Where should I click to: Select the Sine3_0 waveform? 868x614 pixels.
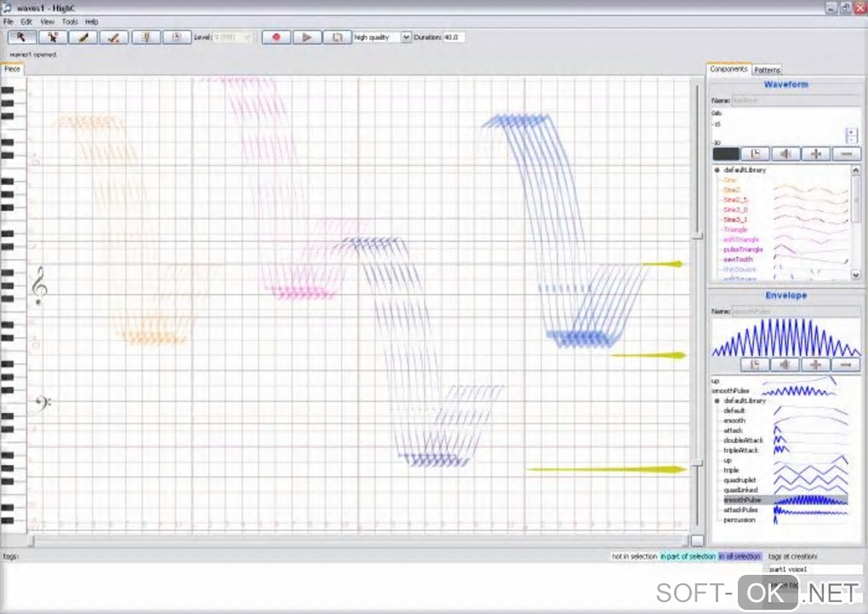pos(735,209)
